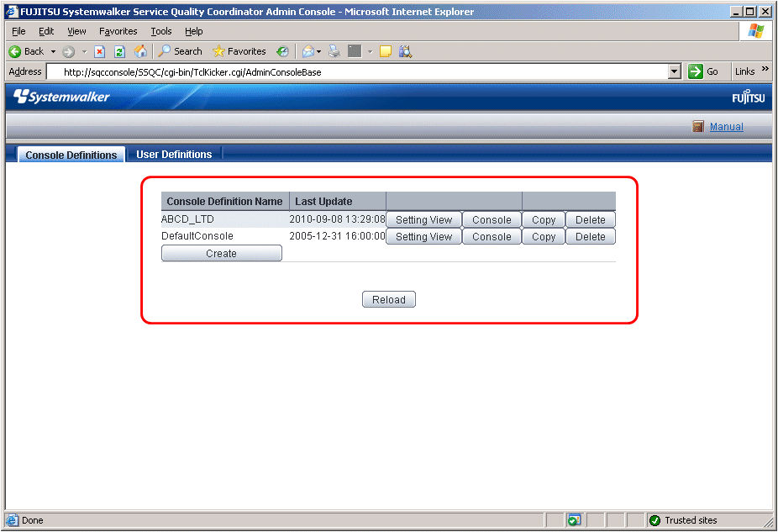Click the Manual book icon
The image size is (778, 532).
[x=698, y=127]
